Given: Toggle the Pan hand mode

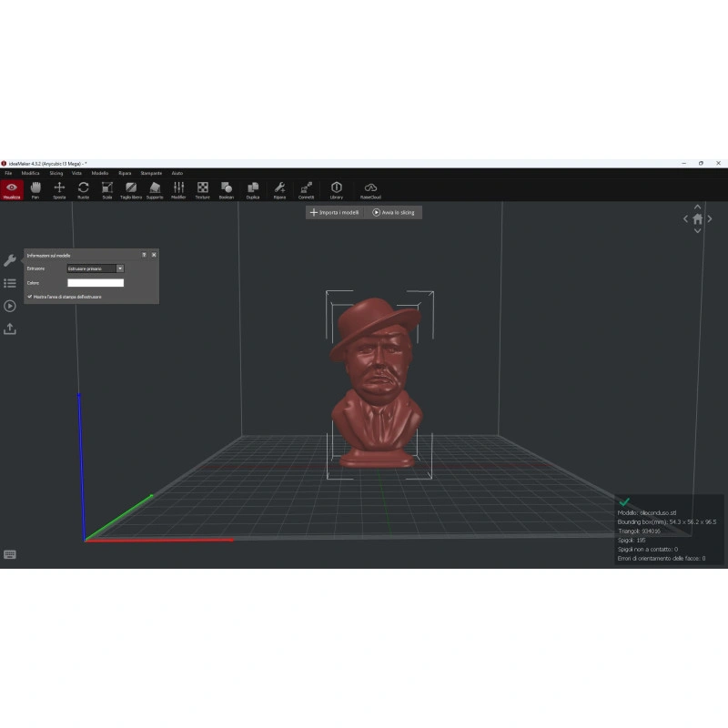Looking at the screenshot, I should click(x=35, y=190).
